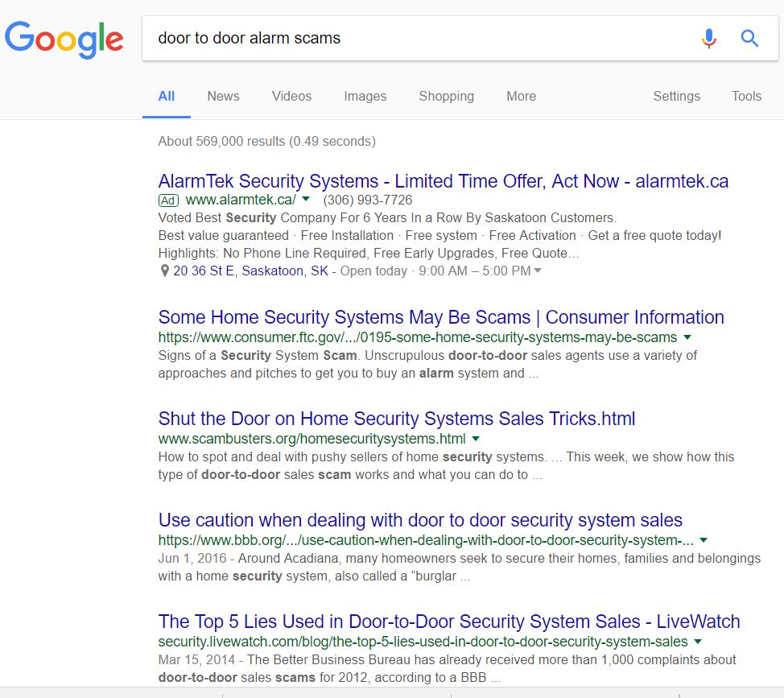Expand AlarmTek opening hours dropdown arrow

[538, 271]
